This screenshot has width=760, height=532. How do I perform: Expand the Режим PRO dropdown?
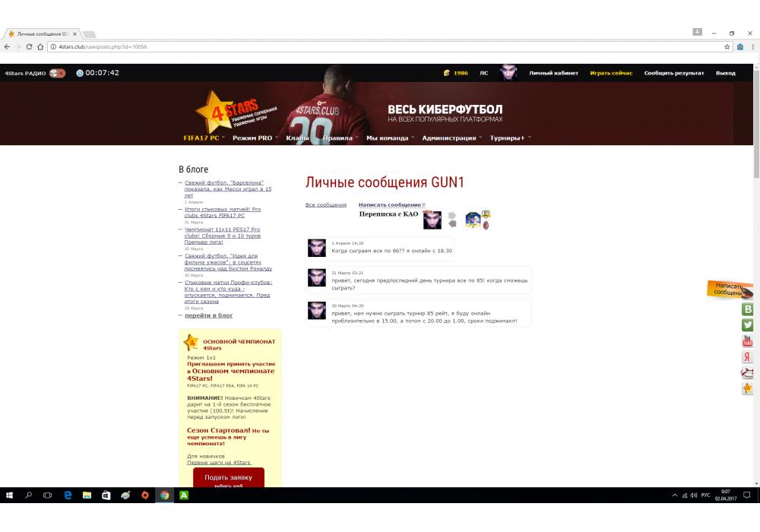click(x=255, y=138)
